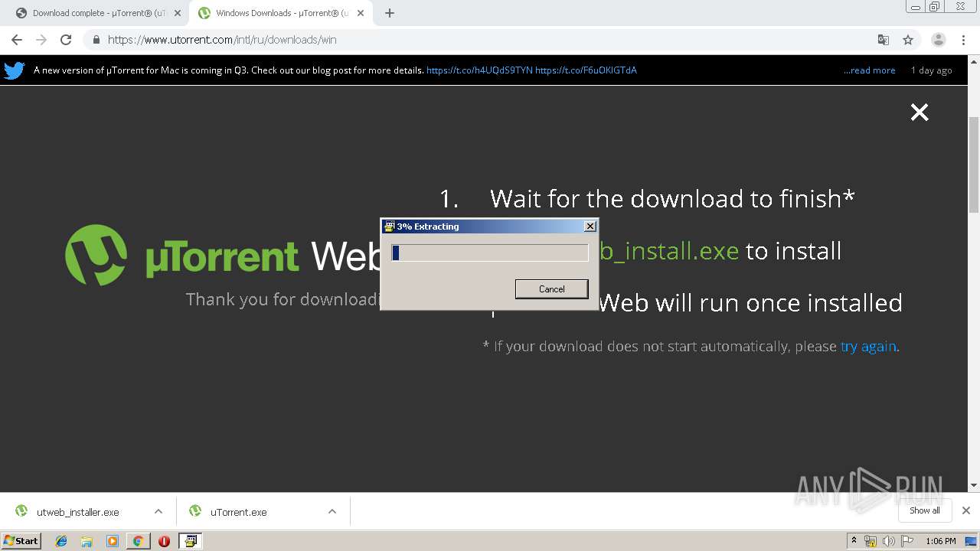980x551 pixels.
Task: Click Show all downloads
Action: [x=924, y=510]
